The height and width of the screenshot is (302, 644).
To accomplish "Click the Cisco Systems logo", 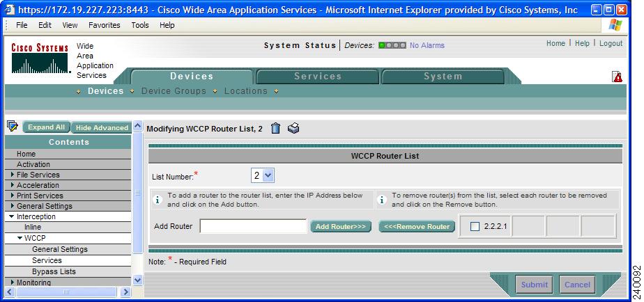I will coord(40,58).
